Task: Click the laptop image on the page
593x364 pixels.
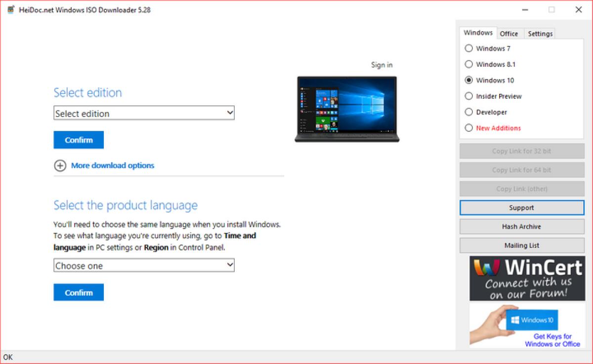Action: [x=346, y=110]
